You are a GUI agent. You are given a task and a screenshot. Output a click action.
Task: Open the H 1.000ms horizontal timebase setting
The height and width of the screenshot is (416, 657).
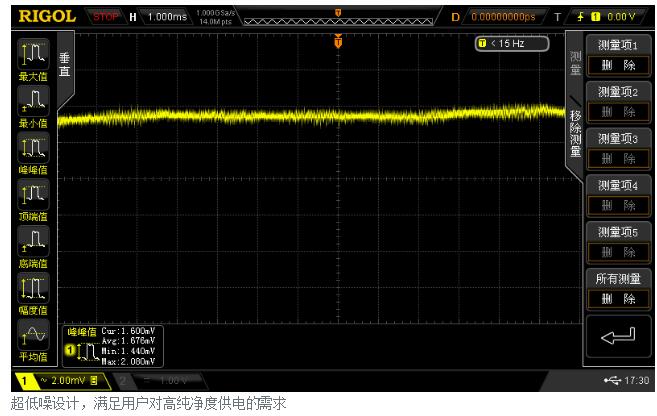[161, 16]
